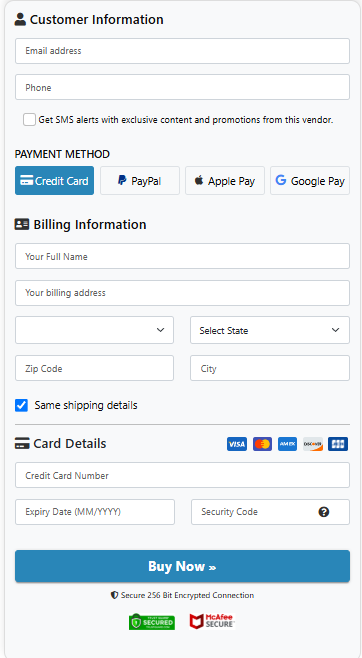This screenshot has height=658, width=362.
Task: Click the person icon next to Customer Information
Action: [20, 19]
